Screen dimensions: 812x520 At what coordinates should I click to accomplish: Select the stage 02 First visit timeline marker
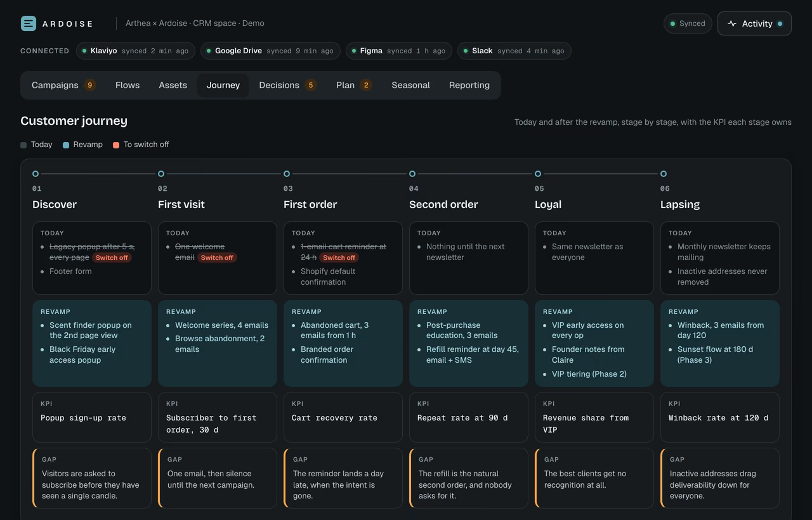(x=161, y=174)
